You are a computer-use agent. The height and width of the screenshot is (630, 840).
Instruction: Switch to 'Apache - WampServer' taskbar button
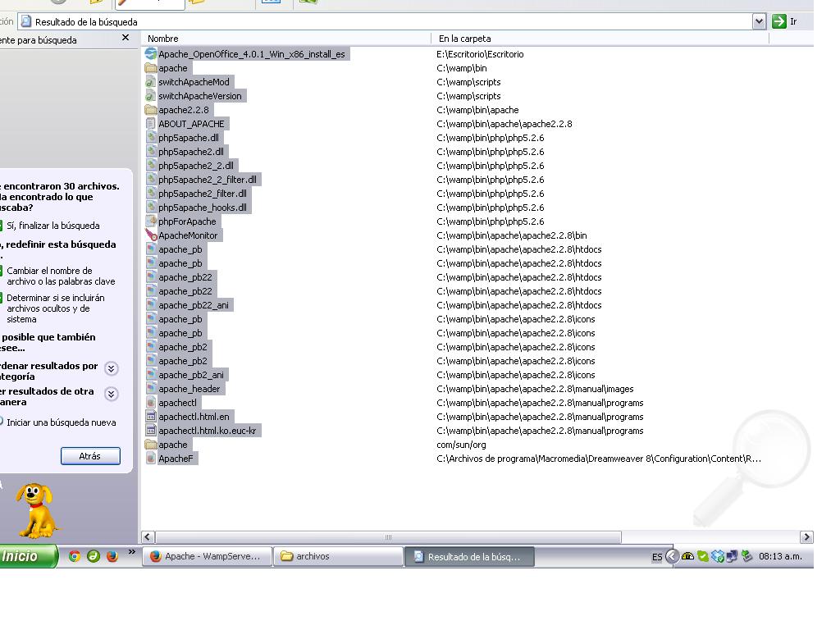click(207, 557)
